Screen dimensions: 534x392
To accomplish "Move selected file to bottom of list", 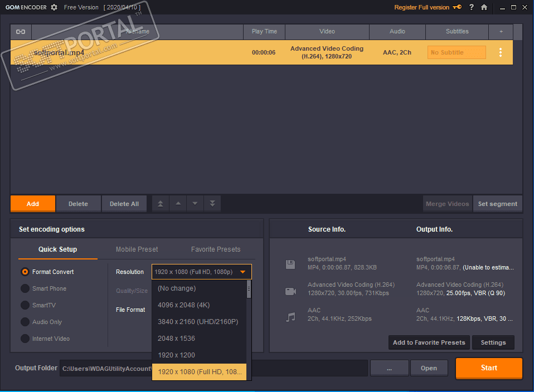I will [x=212, y=204].
